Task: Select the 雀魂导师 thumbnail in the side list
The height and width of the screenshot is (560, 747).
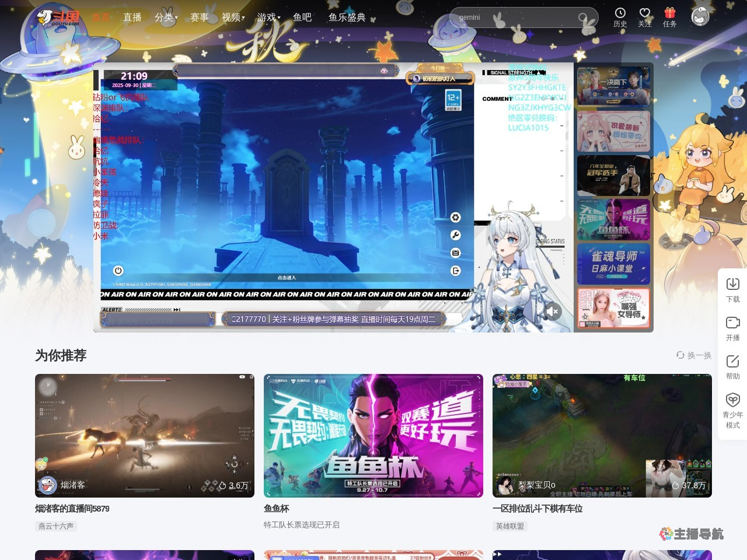Action: pyautogui.click(x=613, y=264)
